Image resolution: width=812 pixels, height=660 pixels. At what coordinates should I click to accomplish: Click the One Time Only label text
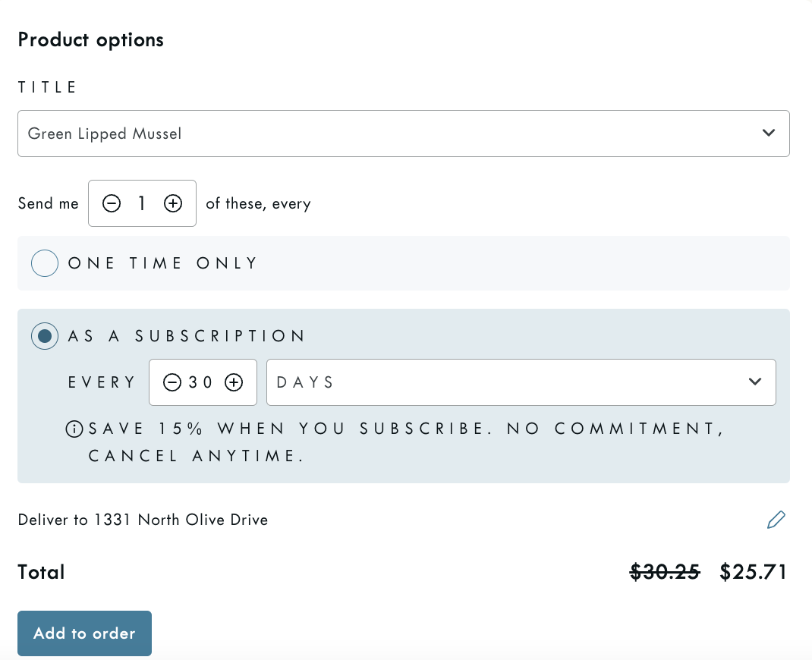click(x=163, y=263)
